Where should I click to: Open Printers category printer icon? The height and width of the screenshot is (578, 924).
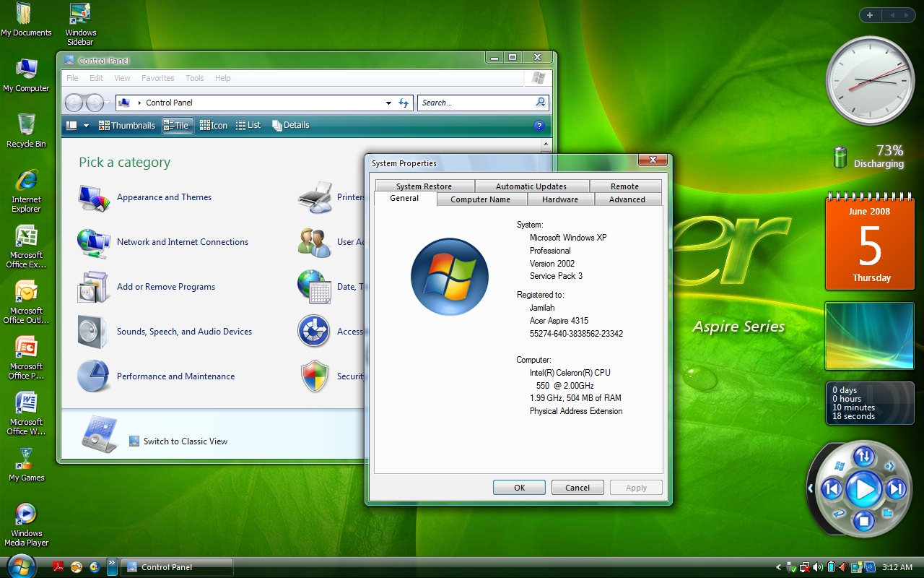point(315,198)
